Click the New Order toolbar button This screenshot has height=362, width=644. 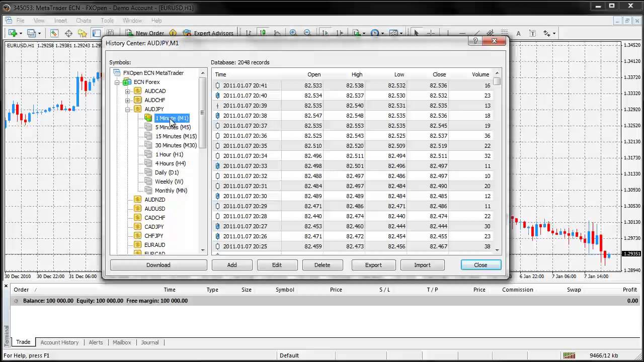coord(144,33)
